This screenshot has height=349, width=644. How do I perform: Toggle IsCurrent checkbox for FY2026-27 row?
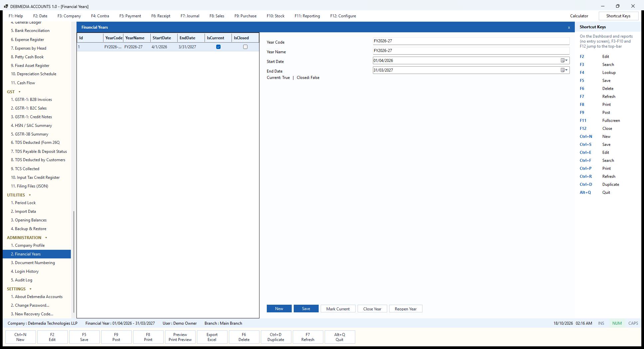click(x=218, y=47)
